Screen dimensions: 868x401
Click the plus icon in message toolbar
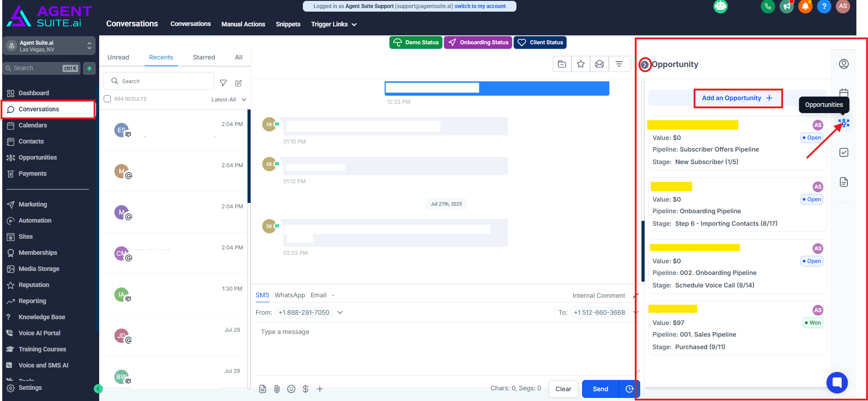320,389
